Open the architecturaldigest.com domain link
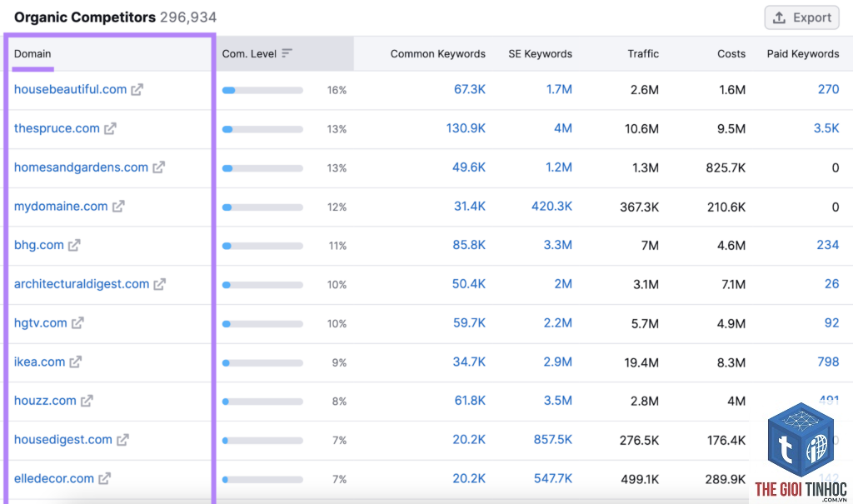The image size is (853, 504). [82, 284]
